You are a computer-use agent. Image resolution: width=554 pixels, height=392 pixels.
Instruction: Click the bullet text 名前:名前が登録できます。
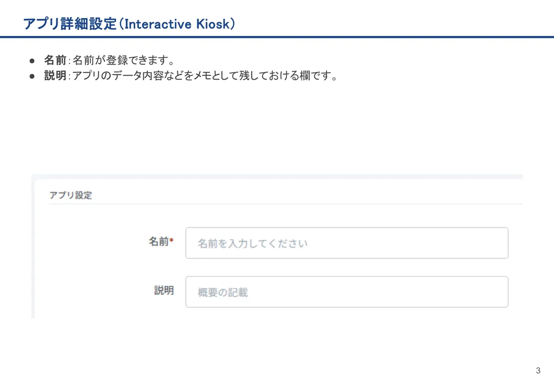(x=108, y=60)
